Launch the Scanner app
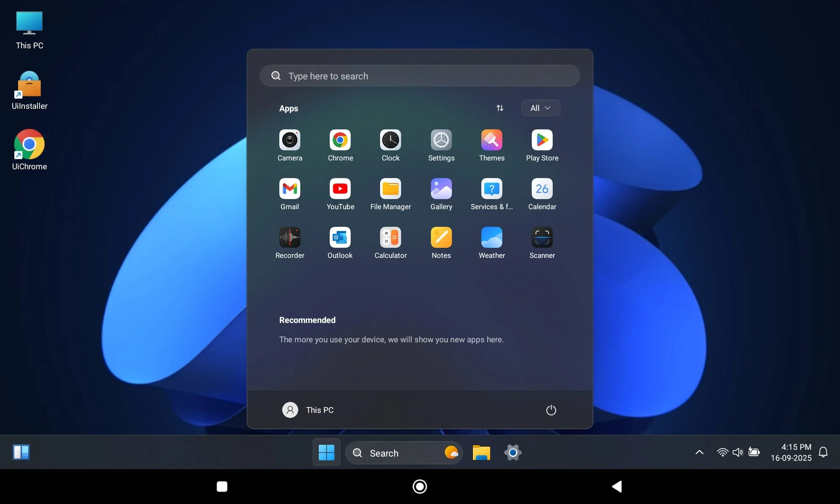Viewport: 840px width, 504px height. click(x=542, y=237)
